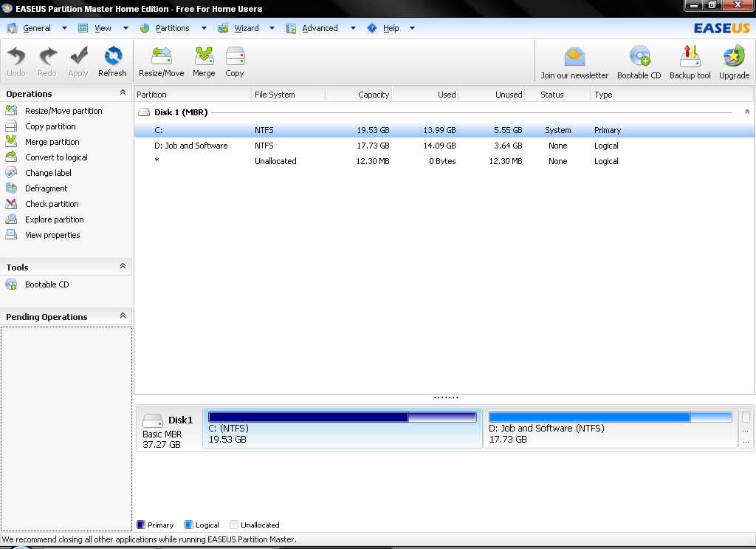The image size is (756, 549).
Task: Click Copy partition icon in Operations
Action: [11, 126]
